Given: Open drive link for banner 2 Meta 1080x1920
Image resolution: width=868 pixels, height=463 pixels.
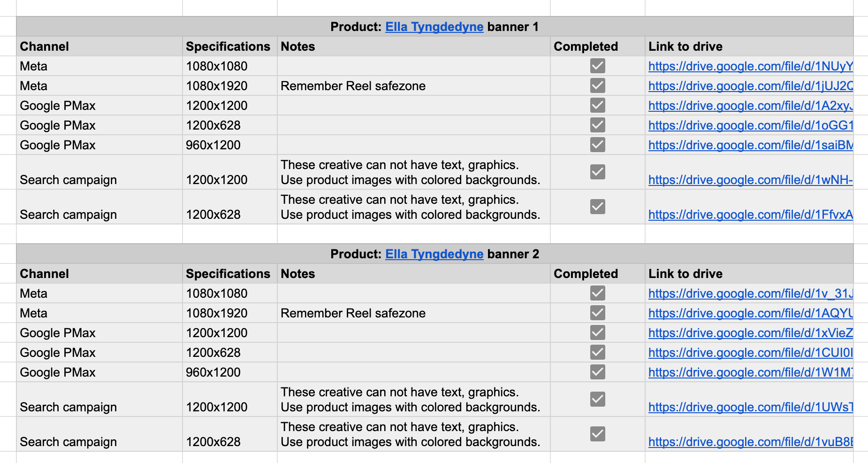Looking at the screenshot, I should pyautogui.click(x=750, y=313).
